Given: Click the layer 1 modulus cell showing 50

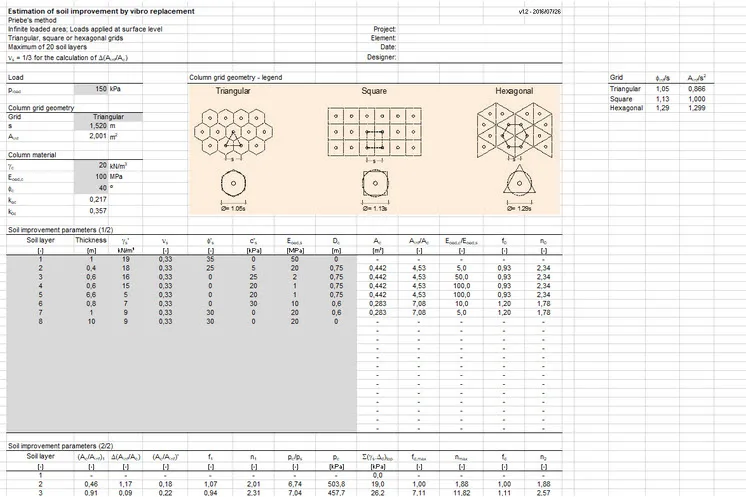Looking at the screenshot, I should pos(295,259).
